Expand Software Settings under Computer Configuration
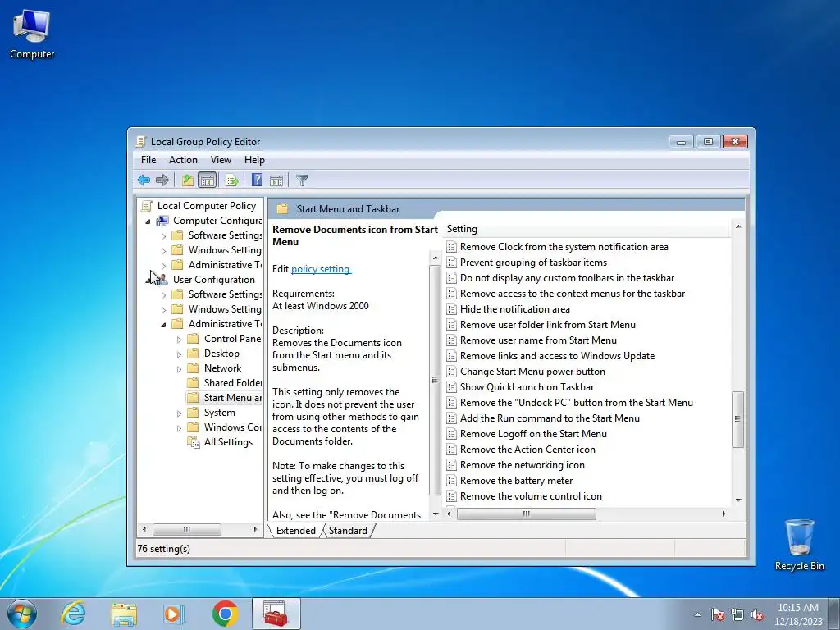Screen dimensions: 840x630 (164, 235)
